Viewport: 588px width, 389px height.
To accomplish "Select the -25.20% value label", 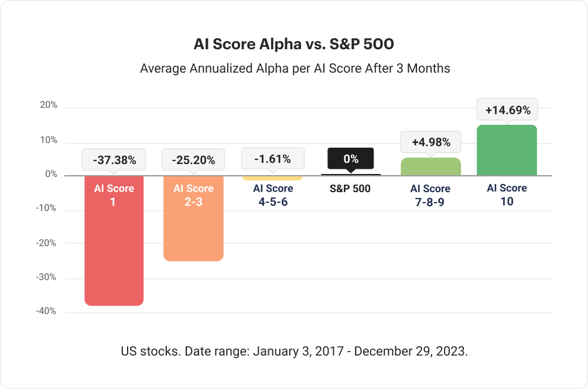I will coord(193,159).
